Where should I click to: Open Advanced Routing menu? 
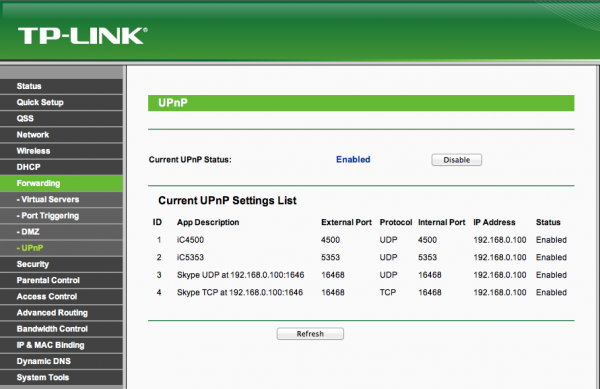[x=61, y=313]
